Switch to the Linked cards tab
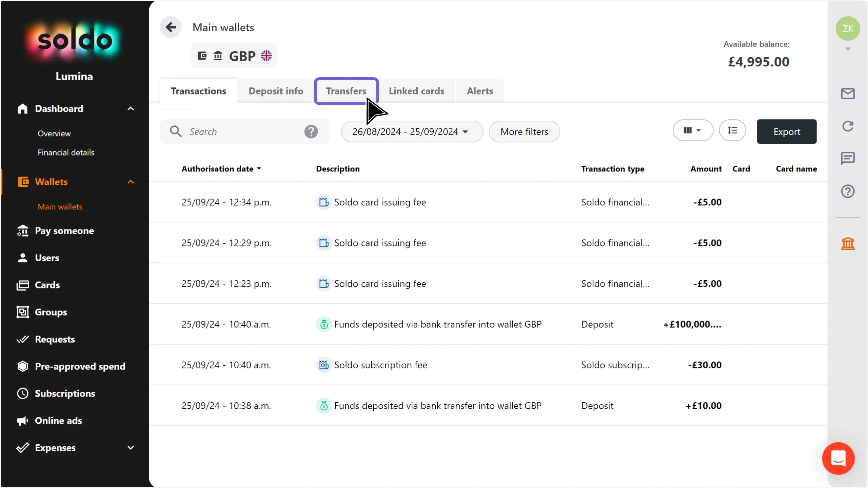The width and height of the screenshot is (868, 488). 416,91
